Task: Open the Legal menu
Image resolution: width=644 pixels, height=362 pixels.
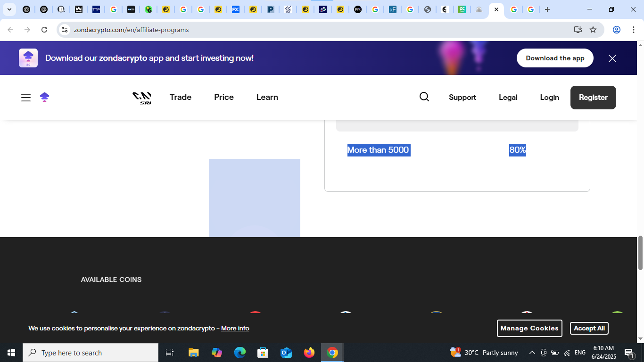Action: click(x=508, y=98)
